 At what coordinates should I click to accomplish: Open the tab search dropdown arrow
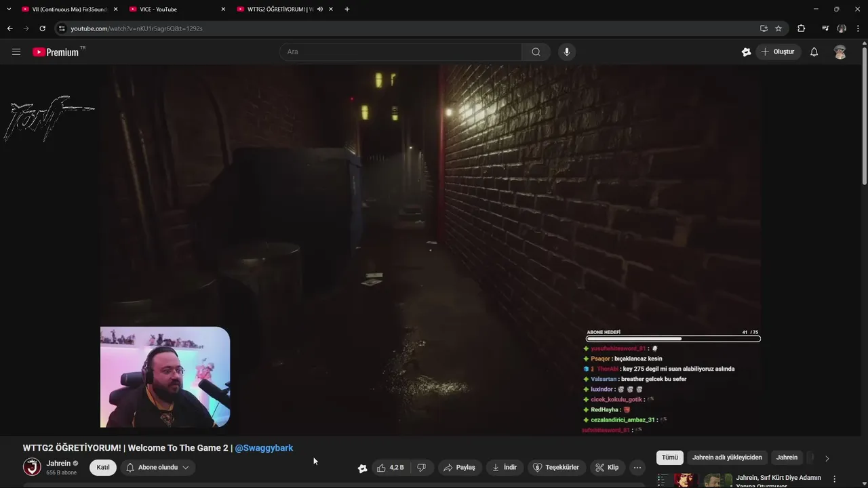click(x=9, y=9)
